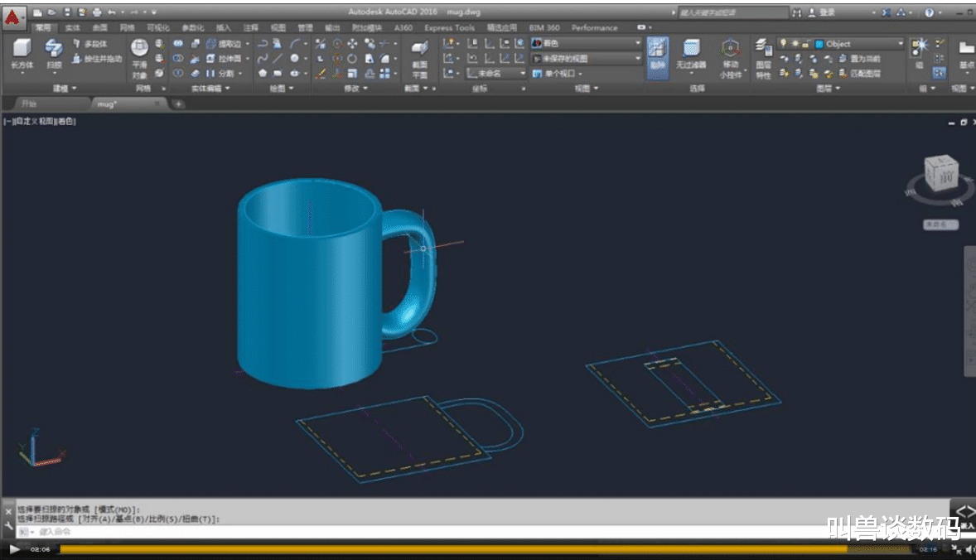Click the Move Gizmo (移动小控件) icon
The image size is (976, 560).
730,50
